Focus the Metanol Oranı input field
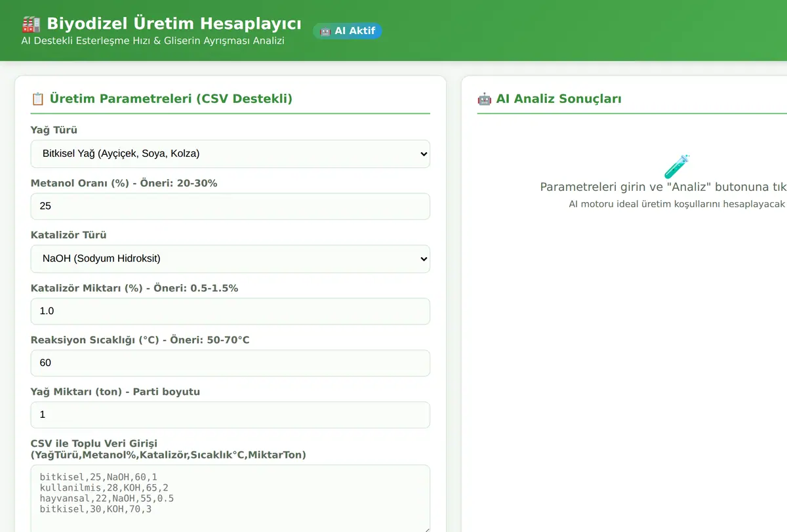The image size is (787, 532). (x=230, y=206)
